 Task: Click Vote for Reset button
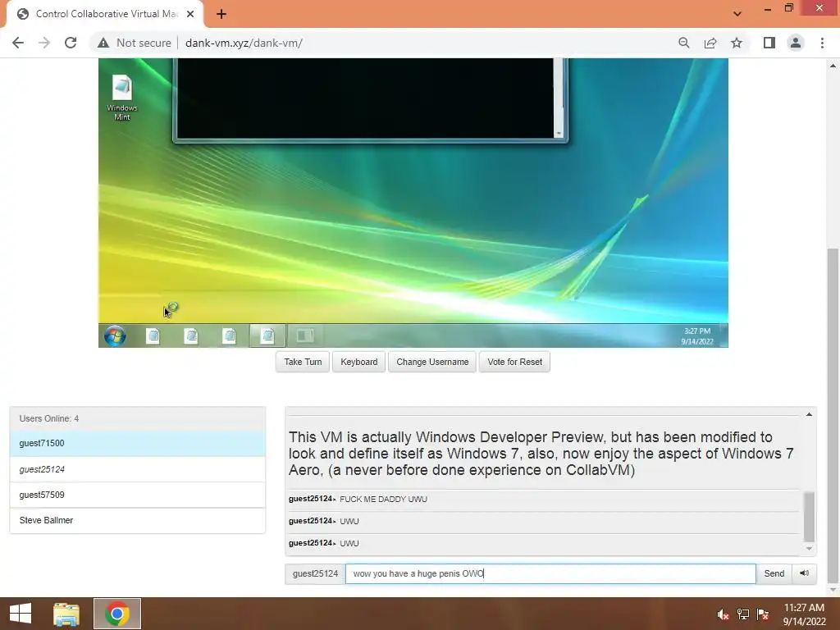click(514, 362)
